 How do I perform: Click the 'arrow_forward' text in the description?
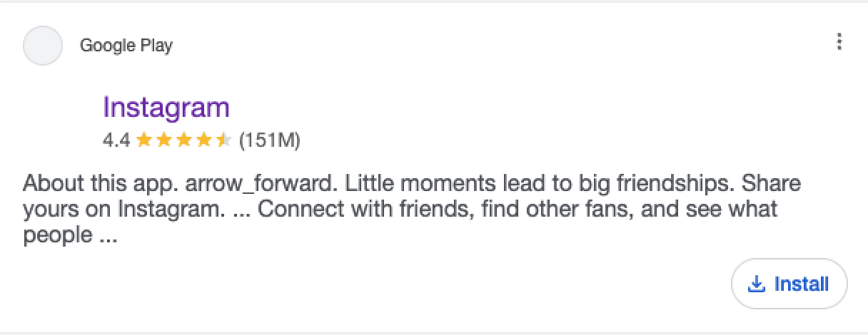[x=262, y=184]
